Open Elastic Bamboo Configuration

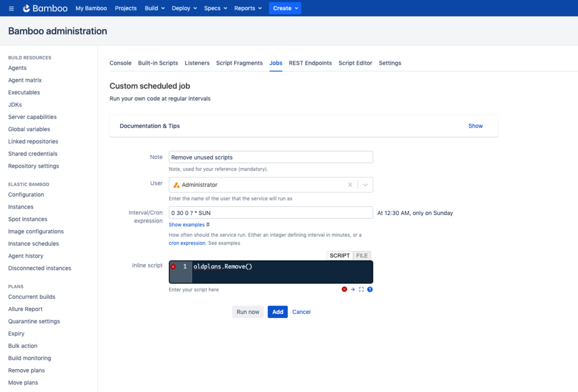26,195
